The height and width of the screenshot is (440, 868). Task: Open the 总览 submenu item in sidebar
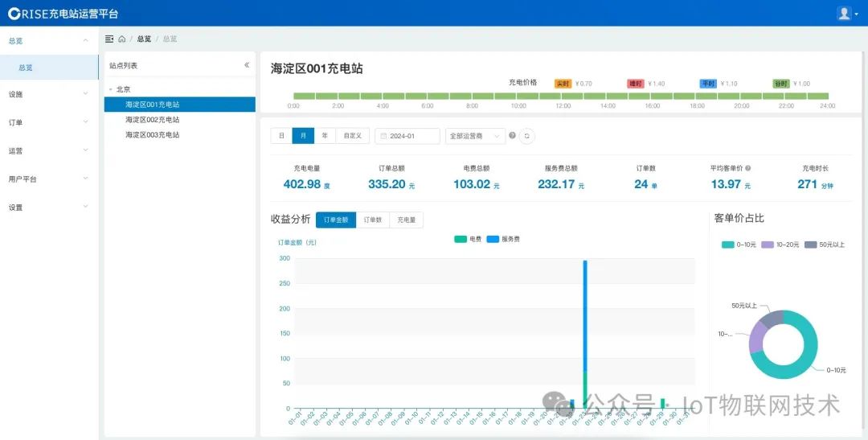49,68
